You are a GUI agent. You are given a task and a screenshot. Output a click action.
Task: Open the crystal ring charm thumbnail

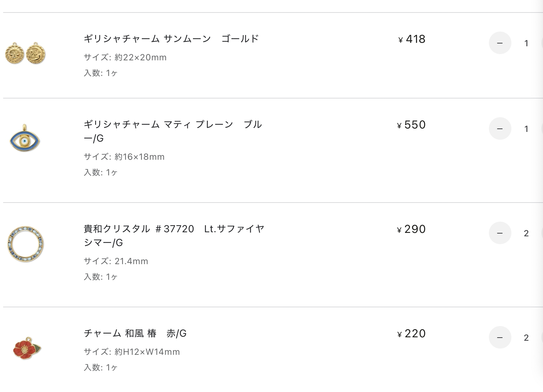coord(25,244)
